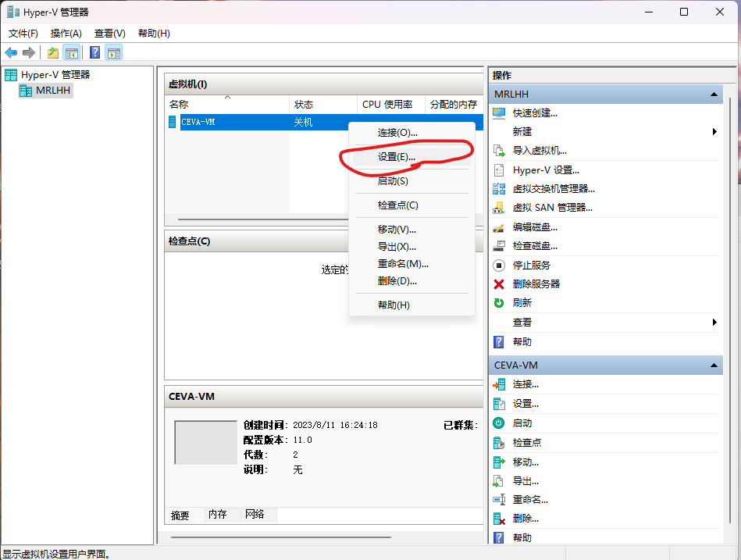Click the 虚拟 SAN 管理器 icon
This screenshot has width=741, height=560.
click(499, 208)
